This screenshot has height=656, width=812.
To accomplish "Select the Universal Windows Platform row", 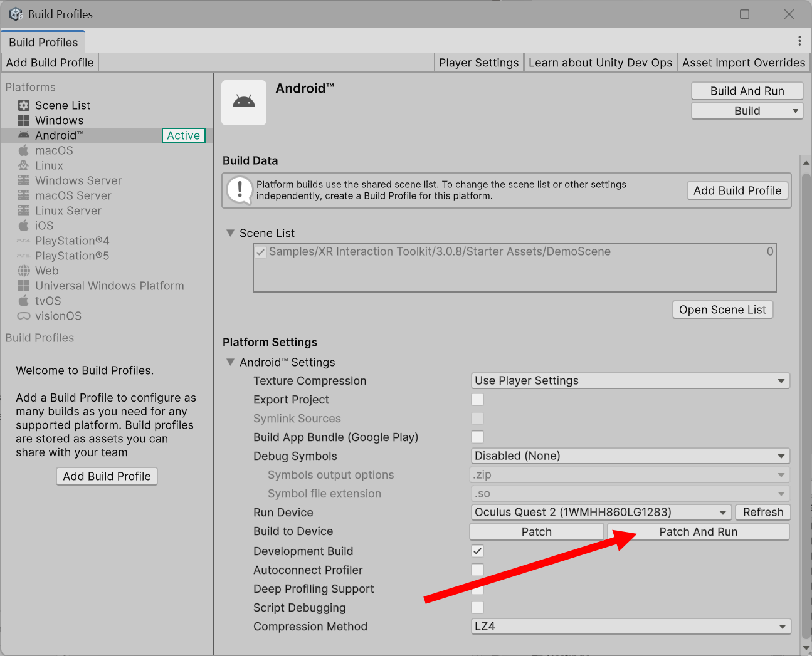I will pos(107,286).
